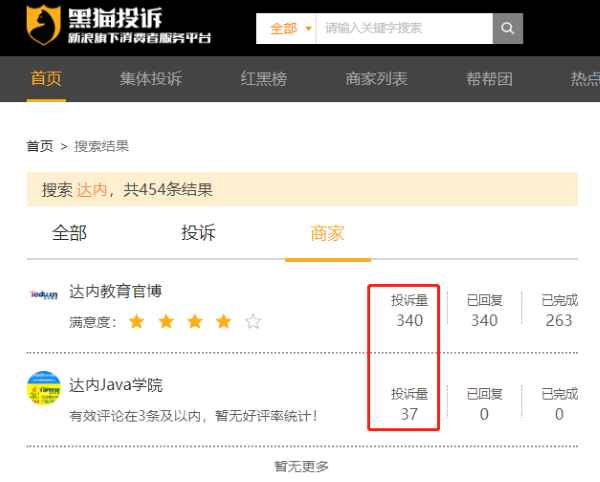Click the 首页 breadcrumb link
600x482 pixels.
[x=40, y=146]
